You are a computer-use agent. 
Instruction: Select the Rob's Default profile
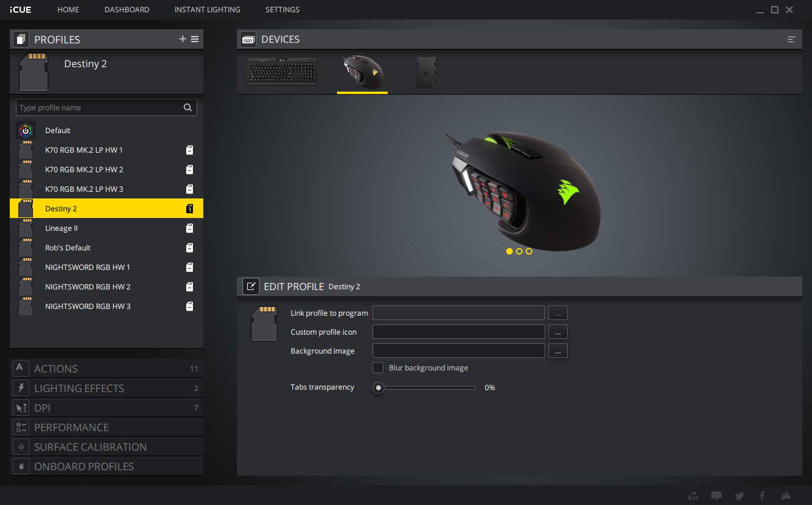tap(106, 247)
